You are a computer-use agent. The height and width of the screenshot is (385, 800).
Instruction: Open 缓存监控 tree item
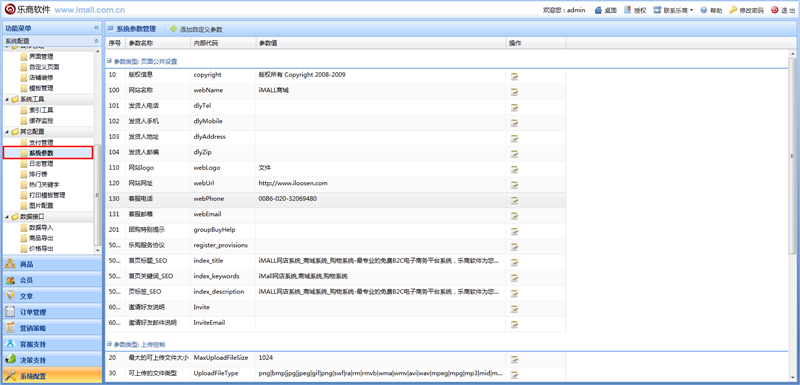pyautogui.click(x=41, y=121)
